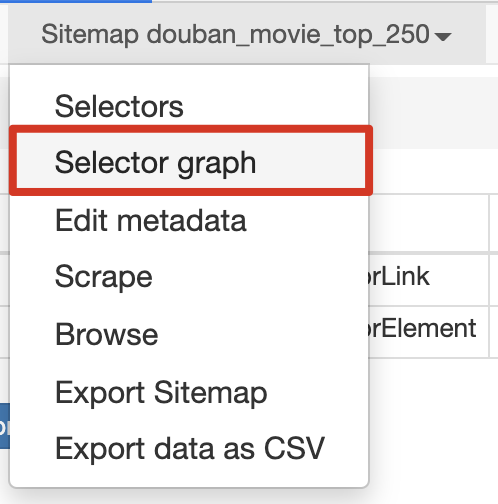Select Edit metadata in the menu
498x504 pixels.
pyautogui.click(x=151, y=220)
